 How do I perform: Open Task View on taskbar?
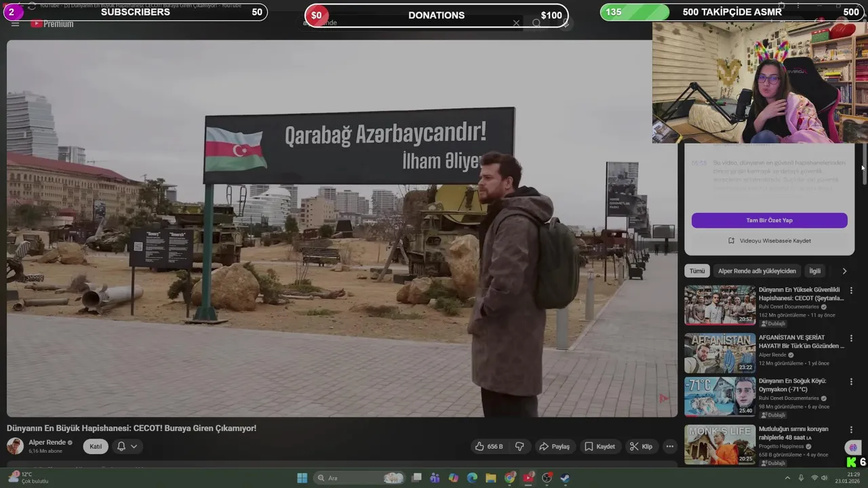tap(416, 478)
